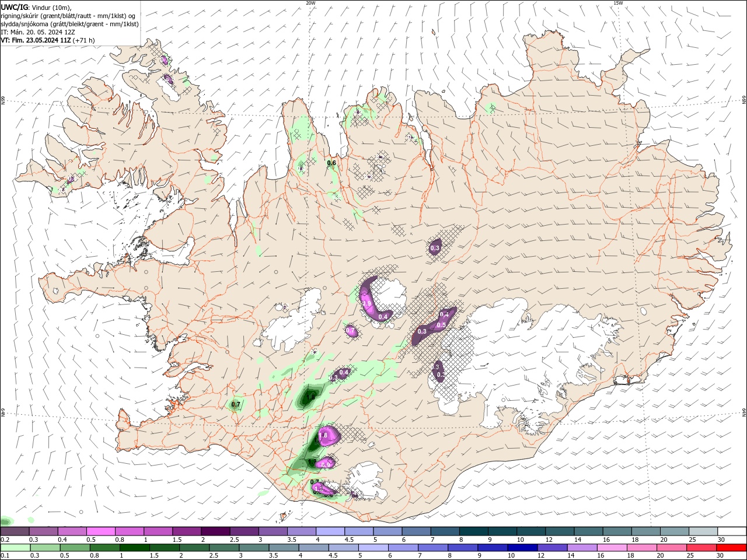
Task: Click the deep navy swatch at 10 in the bottom legend row
Action: point(522,548)
